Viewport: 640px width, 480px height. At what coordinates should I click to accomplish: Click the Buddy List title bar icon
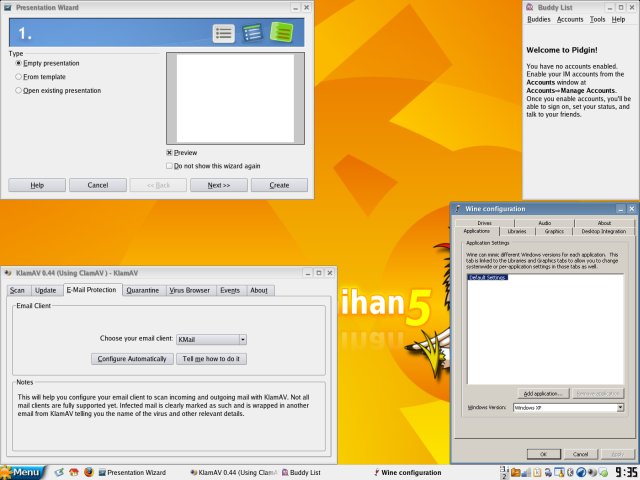[x=529, y=7]
